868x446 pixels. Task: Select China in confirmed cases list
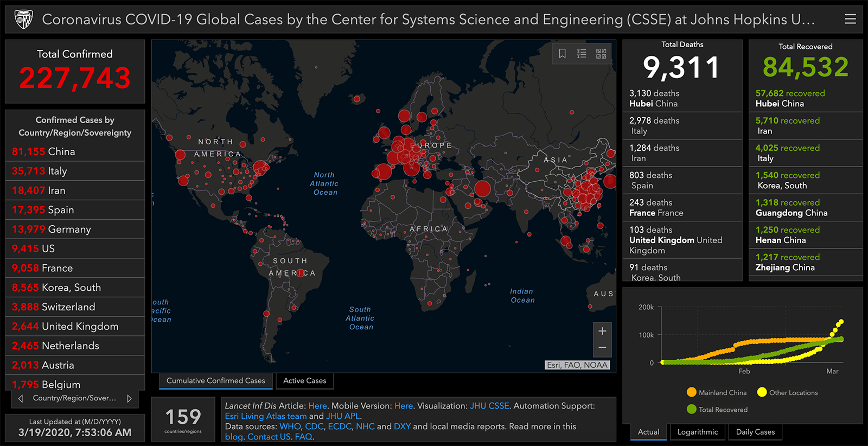(x=75, y=151)
